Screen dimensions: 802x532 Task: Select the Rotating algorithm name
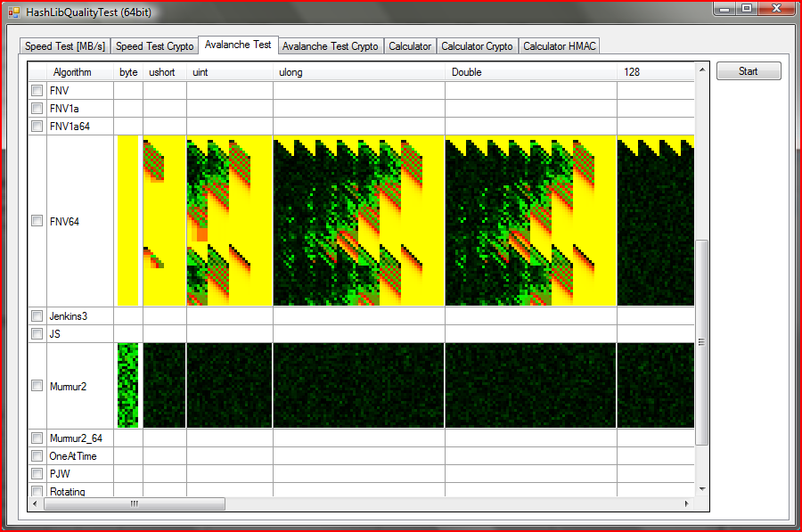[x=68, y=491]
